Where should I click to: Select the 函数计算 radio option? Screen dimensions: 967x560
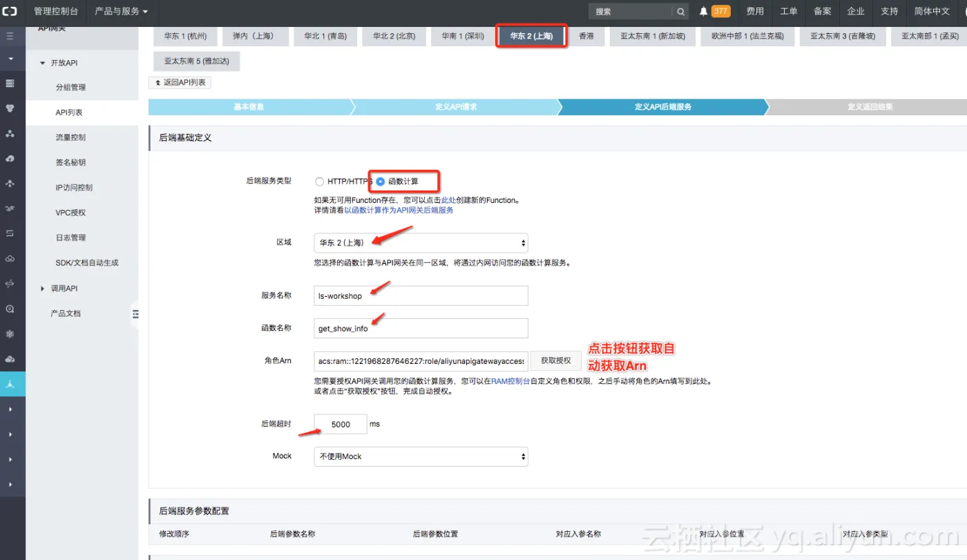point(380,182)
